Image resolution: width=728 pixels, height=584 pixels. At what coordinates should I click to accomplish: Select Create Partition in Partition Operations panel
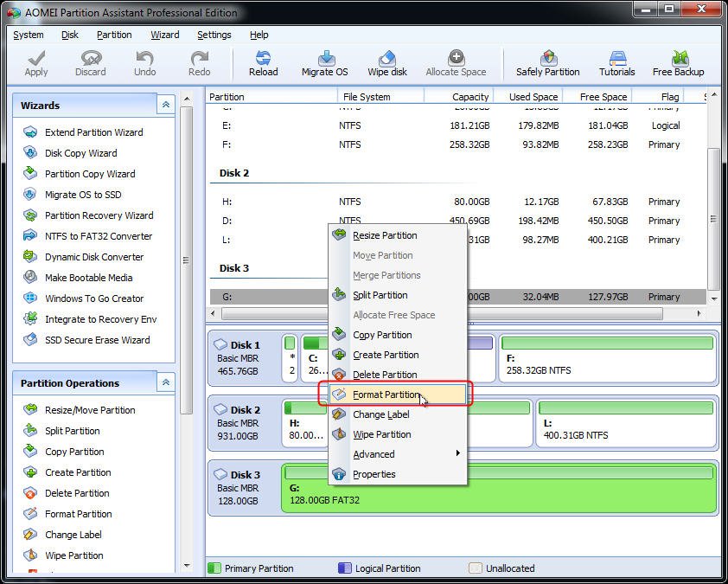pos(67,472)
